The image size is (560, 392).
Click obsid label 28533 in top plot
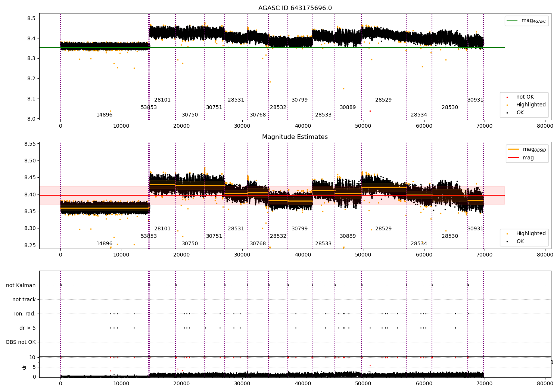pos(323,115)
